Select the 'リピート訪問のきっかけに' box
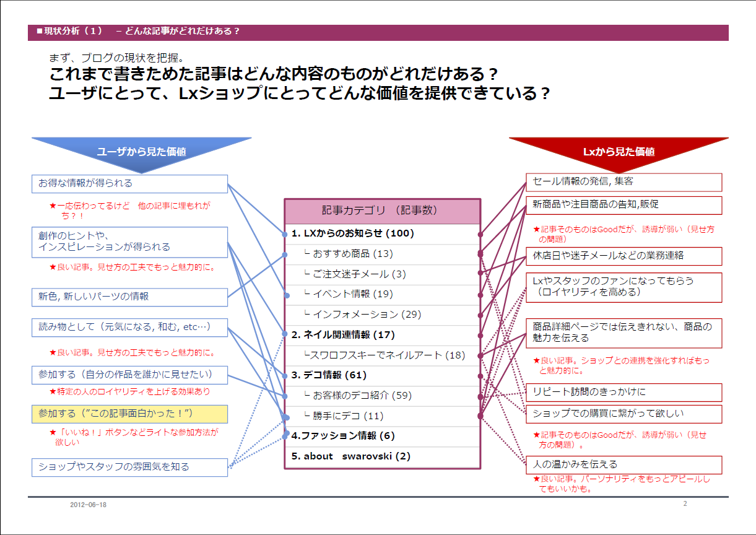The width and height of the screenshot is (756, 535). click(623, 393)
